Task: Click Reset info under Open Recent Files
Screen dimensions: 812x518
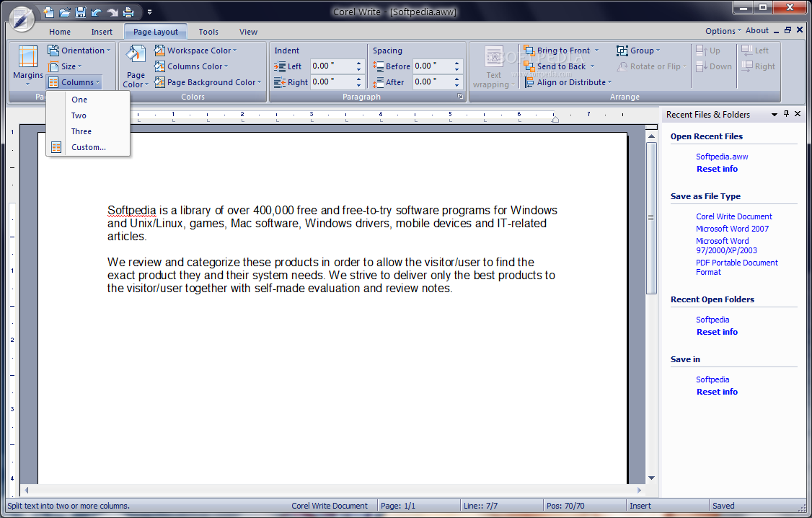Action: (x=717, y=169)
